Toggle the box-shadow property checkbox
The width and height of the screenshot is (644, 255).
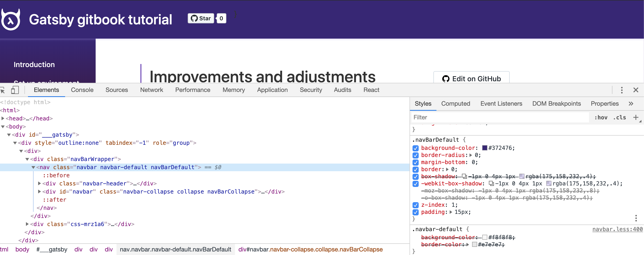click(x=416, y=177)
